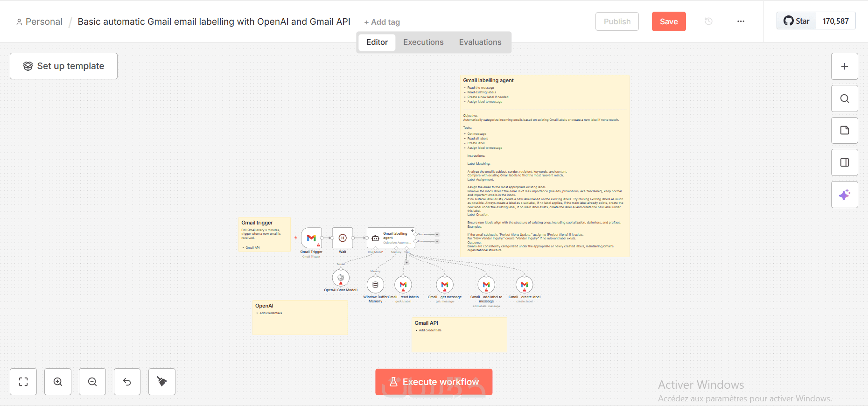
Task: Select the Gmail API sticky note
Action: pos(459,335)
